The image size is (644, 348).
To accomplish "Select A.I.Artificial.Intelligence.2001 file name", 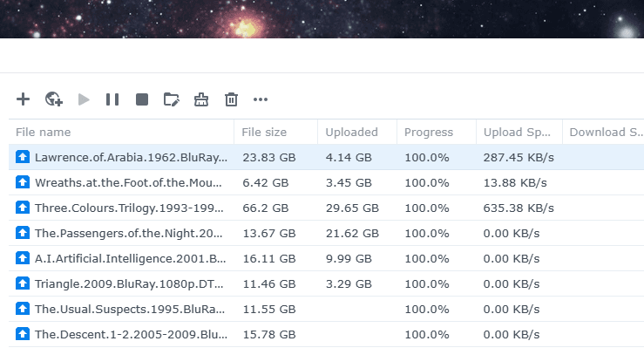I will (130, 259).
